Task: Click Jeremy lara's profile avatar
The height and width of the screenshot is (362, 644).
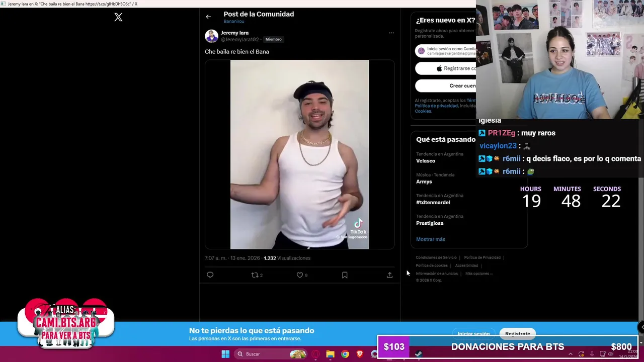Action: tap(211, 36)
